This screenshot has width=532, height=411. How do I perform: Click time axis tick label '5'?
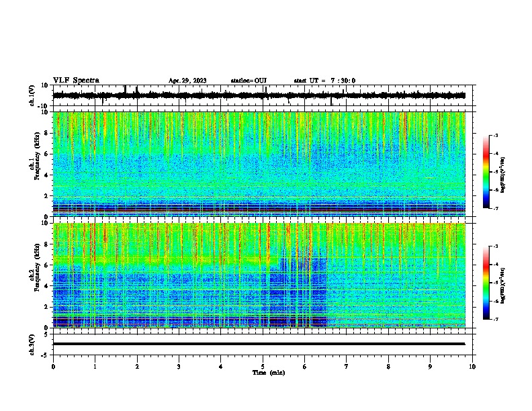(263, 367)
